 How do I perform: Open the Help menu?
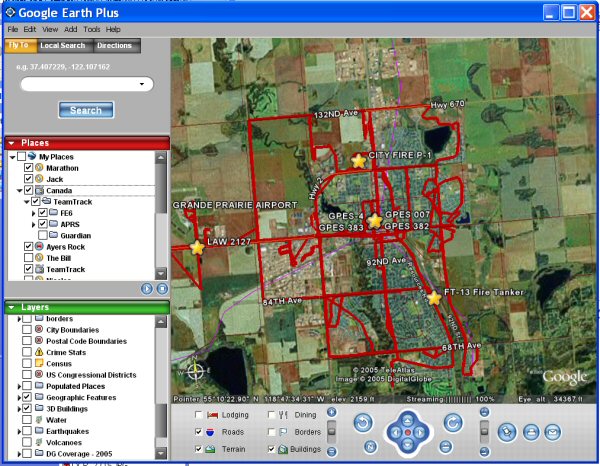click(x=113, y=29)
